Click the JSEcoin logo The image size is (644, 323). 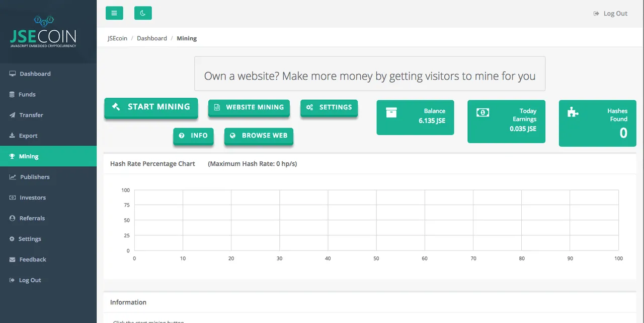43,32
